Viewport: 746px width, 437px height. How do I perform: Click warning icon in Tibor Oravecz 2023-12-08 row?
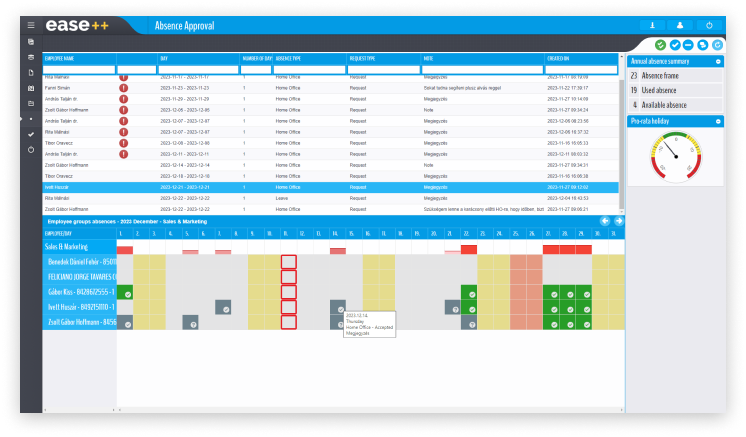(123, 143)
